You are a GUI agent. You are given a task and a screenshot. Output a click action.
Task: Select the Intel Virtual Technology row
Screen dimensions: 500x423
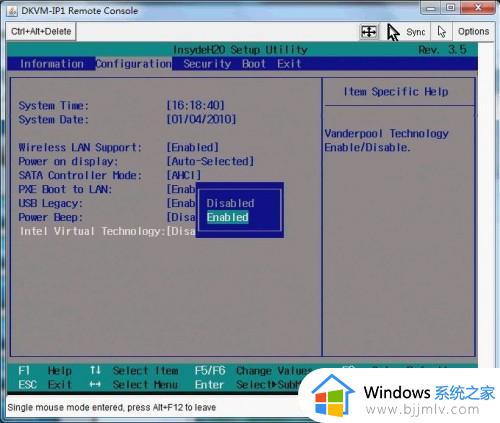(107, 231)
